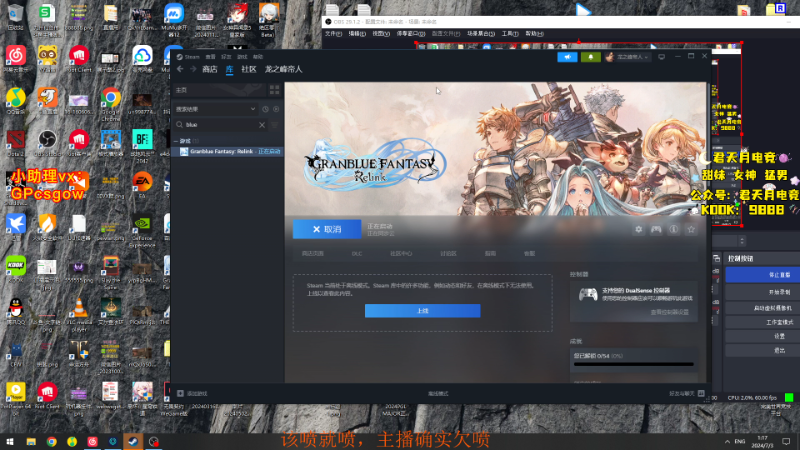Cancel the game launch
800x450 pixels.
click(327, 229)
